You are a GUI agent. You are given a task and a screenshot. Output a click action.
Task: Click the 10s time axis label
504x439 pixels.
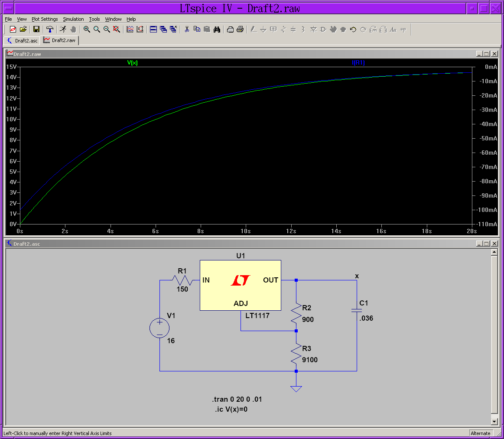coord(246,231)
